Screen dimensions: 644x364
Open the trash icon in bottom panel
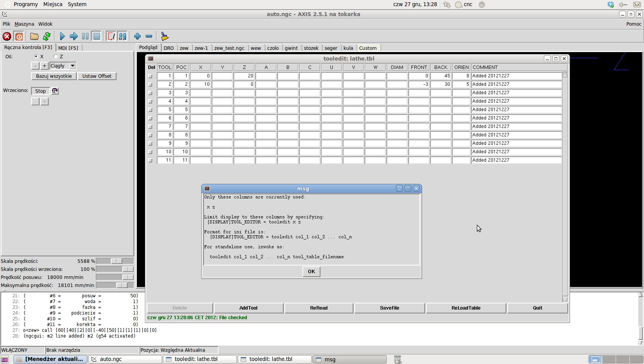point(398,359)
